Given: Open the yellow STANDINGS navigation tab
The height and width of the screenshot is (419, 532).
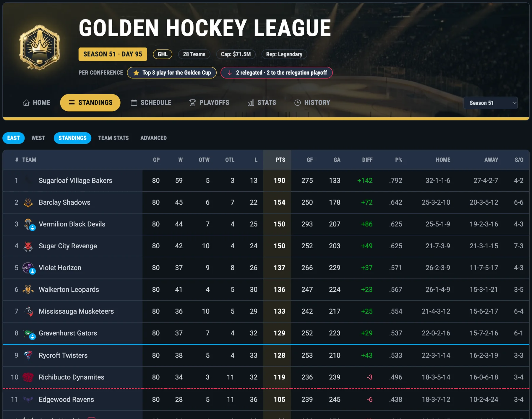Looking at the screenshot, I should click(x=90, y=103).
